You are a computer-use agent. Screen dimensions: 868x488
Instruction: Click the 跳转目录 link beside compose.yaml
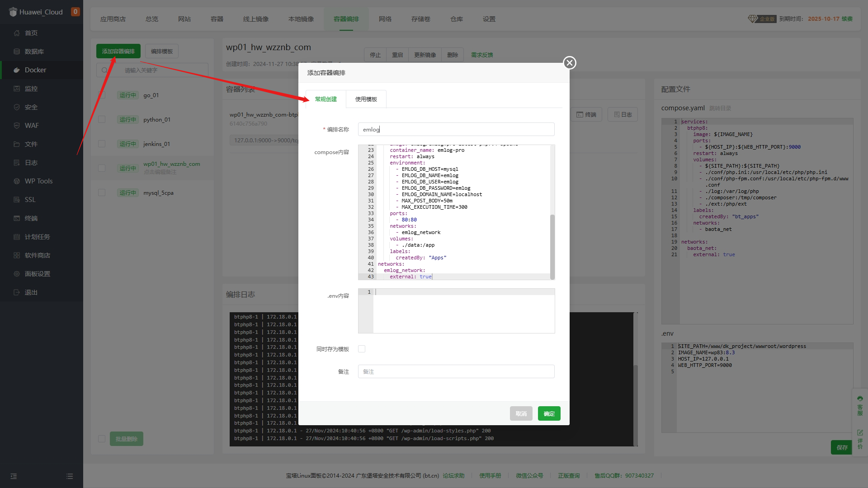[x=720, y=108]
